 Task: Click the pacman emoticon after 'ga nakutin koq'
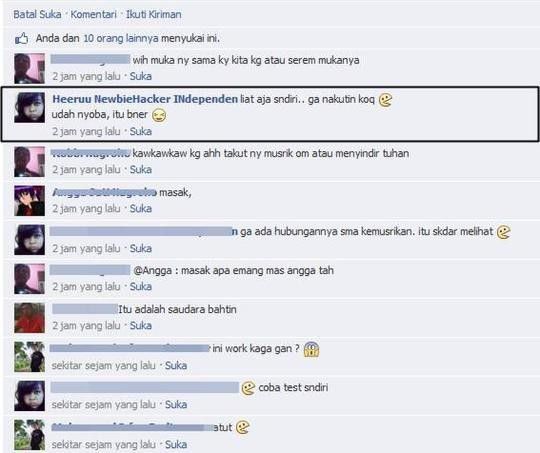pos(385,100)
